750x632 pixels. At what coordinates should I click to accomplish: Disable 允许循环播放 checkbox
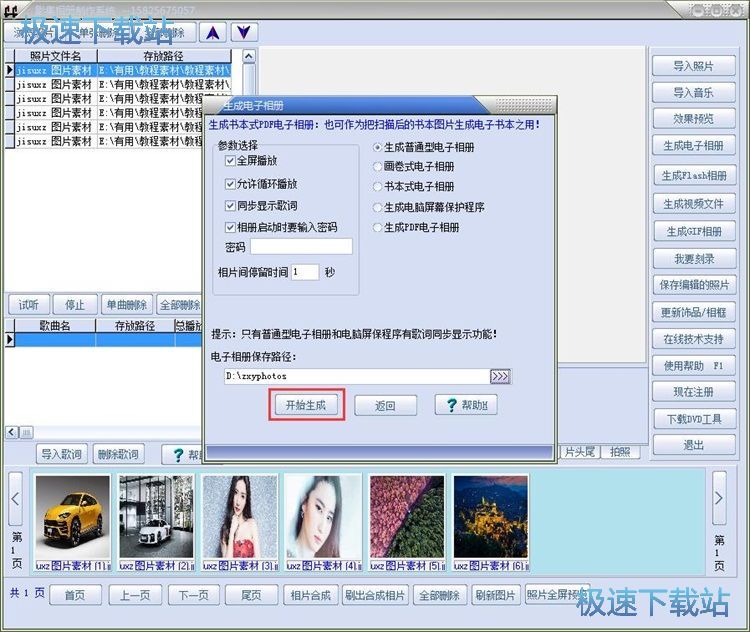pyautogui.click(x=231, y=184)
